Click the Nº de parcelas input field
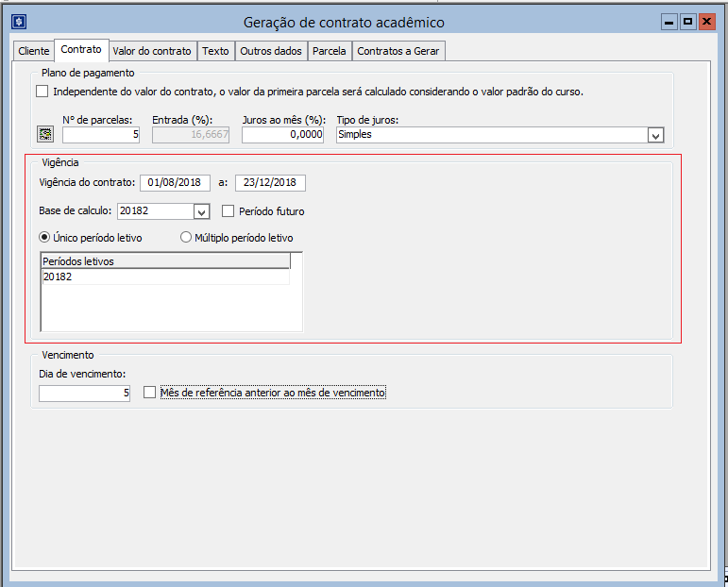This screenshot has width=728, height=587. (x=101, y=135)
